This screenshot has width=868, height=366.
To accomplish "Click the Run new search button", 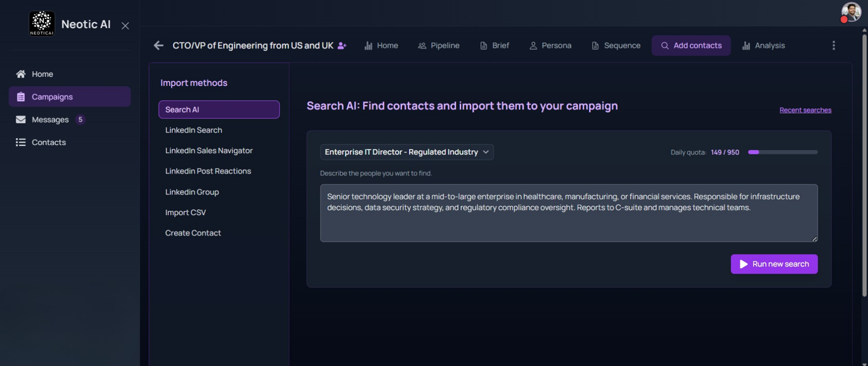I will [774, 264].
